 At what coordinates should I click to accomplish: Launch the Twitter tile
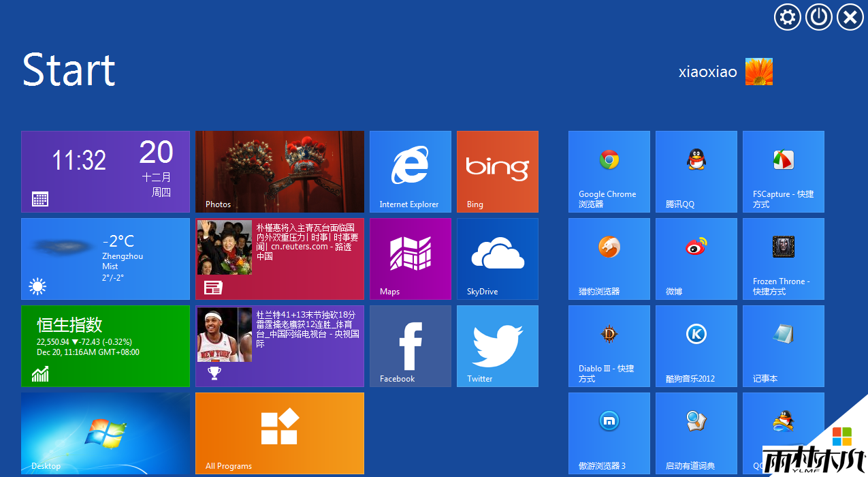pyautogui.click(x=498, y=346)
